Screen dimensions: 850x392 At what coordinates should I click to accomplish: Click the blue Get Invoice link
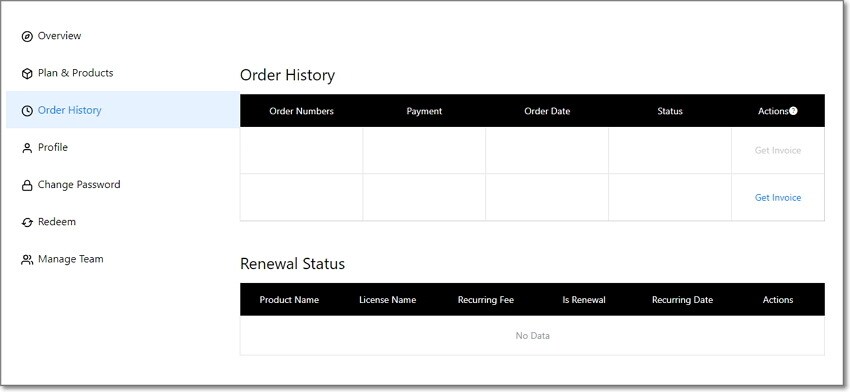coord(778,198)
